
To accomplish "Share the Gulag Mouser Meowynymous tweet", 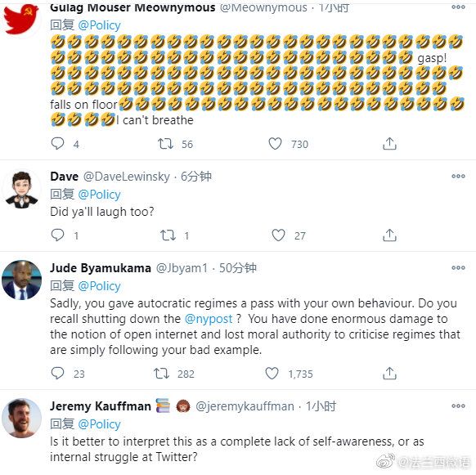I will pos(389,144).
